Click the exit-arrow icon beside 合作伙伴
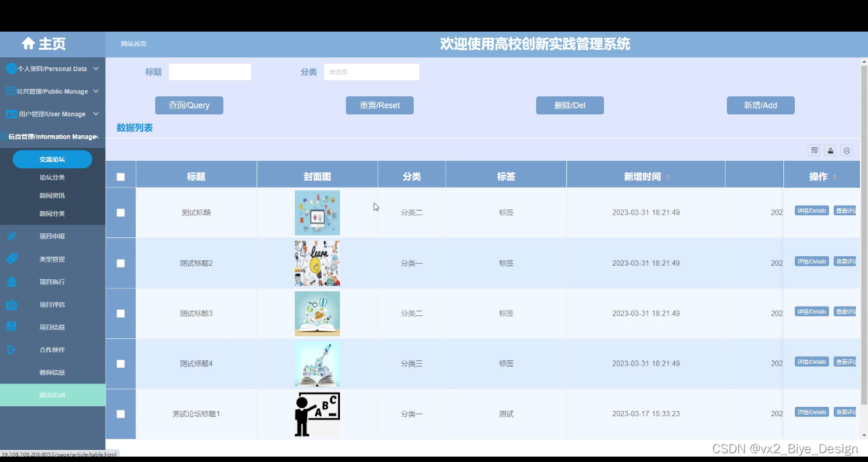 11,350
